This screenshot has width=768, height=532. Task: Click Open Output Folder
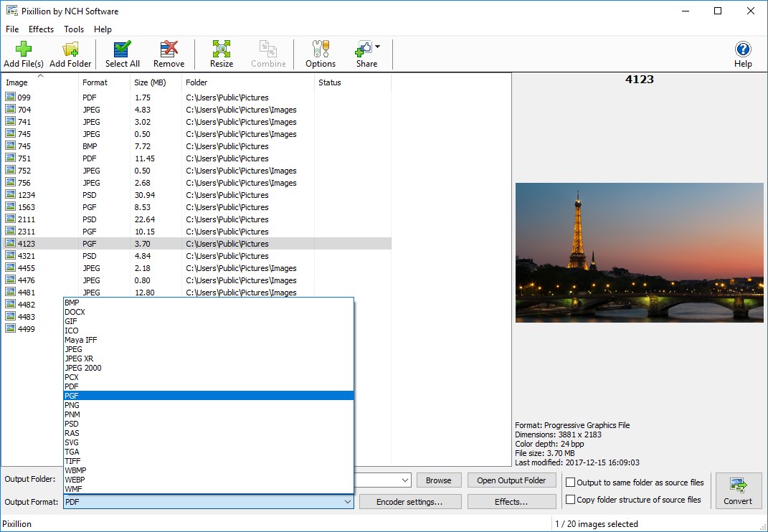click(511, 480)
